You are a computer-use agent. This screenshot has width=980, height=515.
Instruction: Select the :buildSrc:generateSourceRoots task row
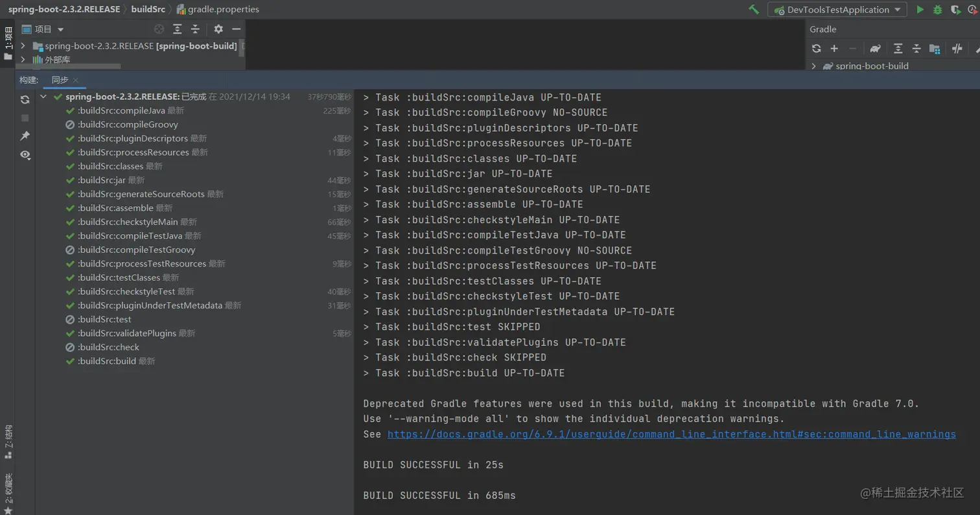pos(194,194)
